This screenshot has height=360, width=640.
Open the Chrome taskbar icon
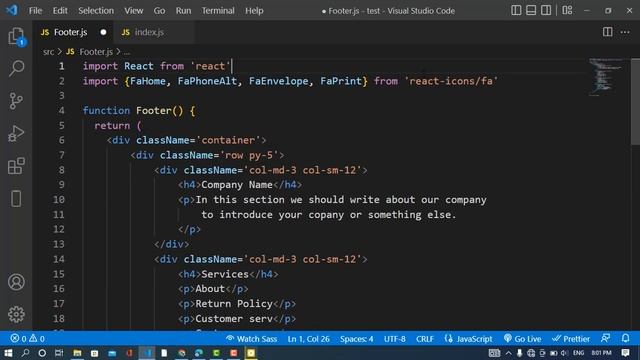[182, 353]
